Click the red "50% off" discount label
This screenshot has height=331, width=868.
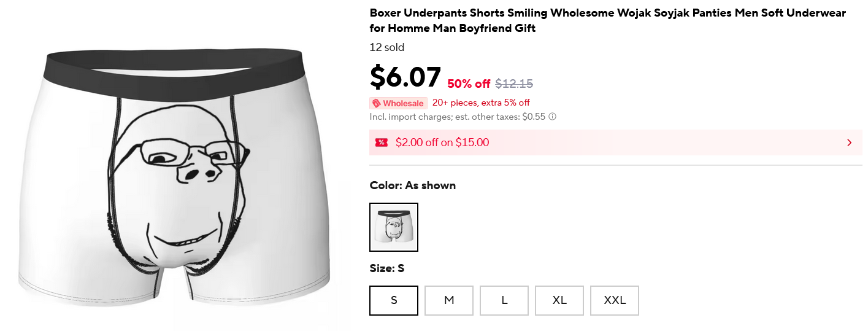469,84
